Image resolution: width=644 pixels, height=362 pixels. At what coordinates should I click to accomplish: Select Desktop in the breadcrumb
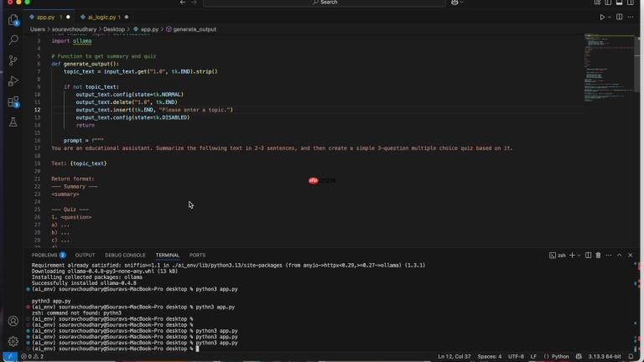pyautogui.click(x=114, y=29)
